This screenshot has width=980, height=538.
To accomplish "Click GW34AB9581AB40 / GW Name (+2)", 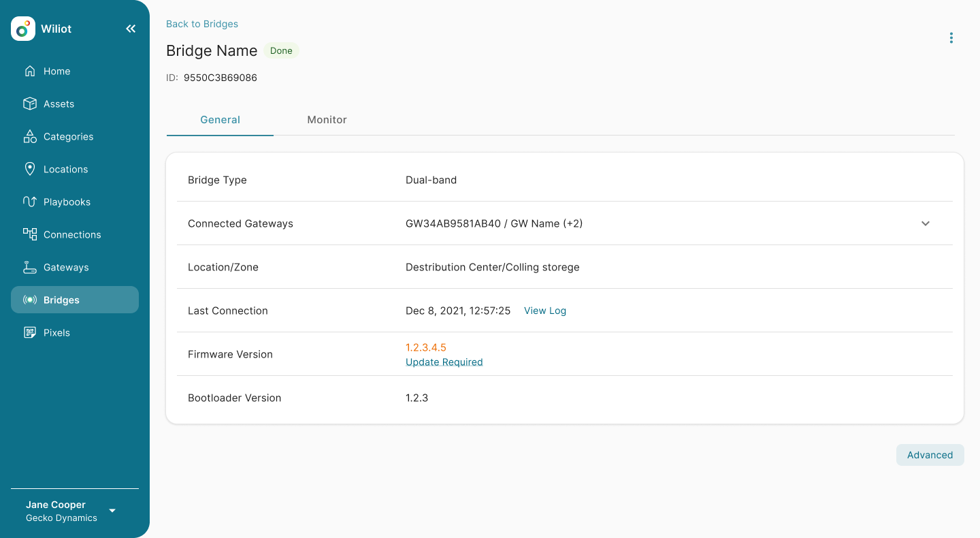I will point(494,223).
